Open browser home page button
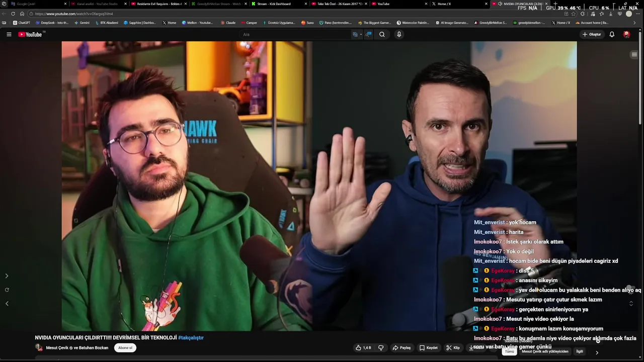 22,14
